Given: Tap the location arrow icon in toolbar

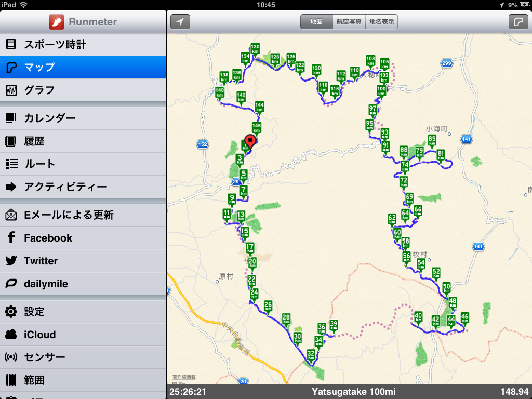Looking at the screenshot, I should coord(180,22).
